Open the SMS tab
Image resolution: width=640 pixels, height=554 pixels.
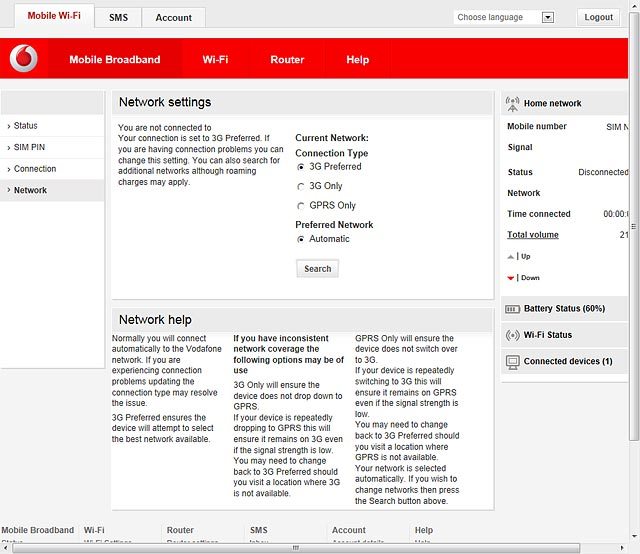118,18
